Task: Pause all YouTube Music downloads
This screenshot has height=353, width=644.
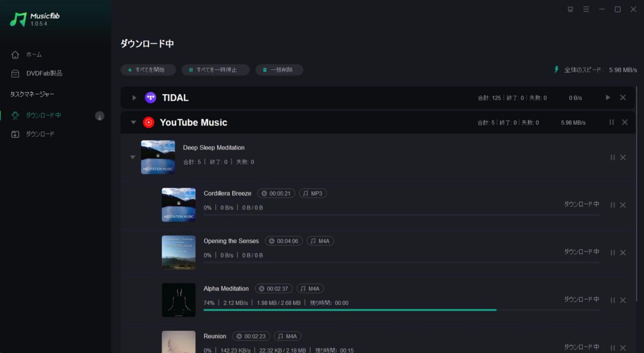Action: [611, 122]
